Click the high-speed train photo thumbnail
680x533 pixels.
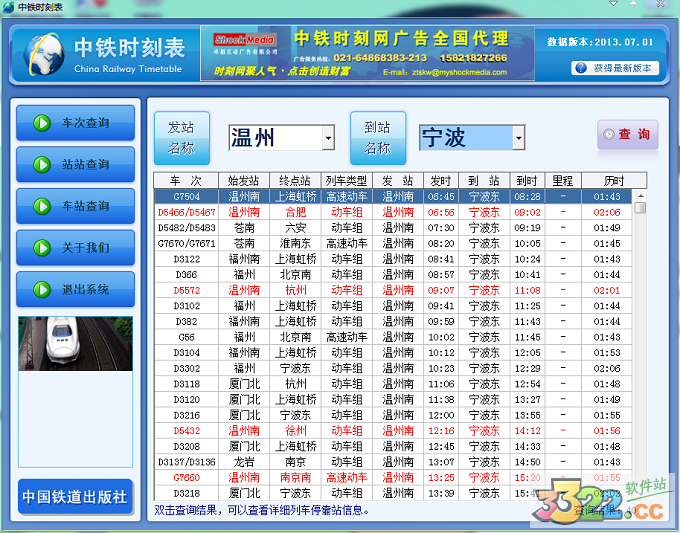click(x=75, y=343)
